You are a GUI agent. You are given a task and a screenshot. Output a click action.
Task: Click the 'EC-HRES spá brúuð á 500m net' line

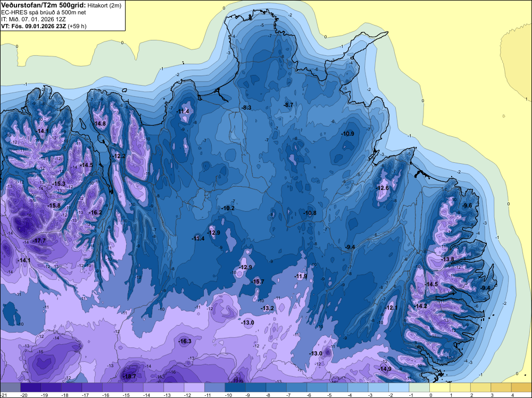44,12
